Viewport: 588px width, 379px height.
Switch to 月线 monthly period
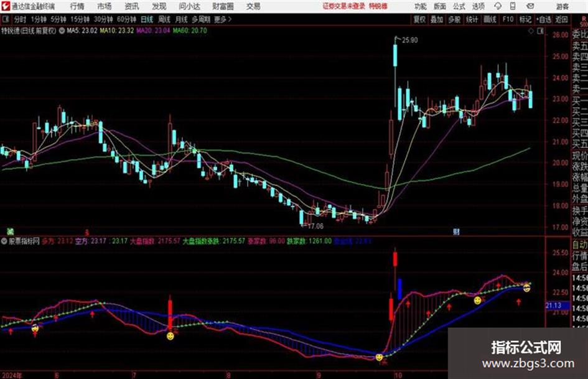pos(182,19)
